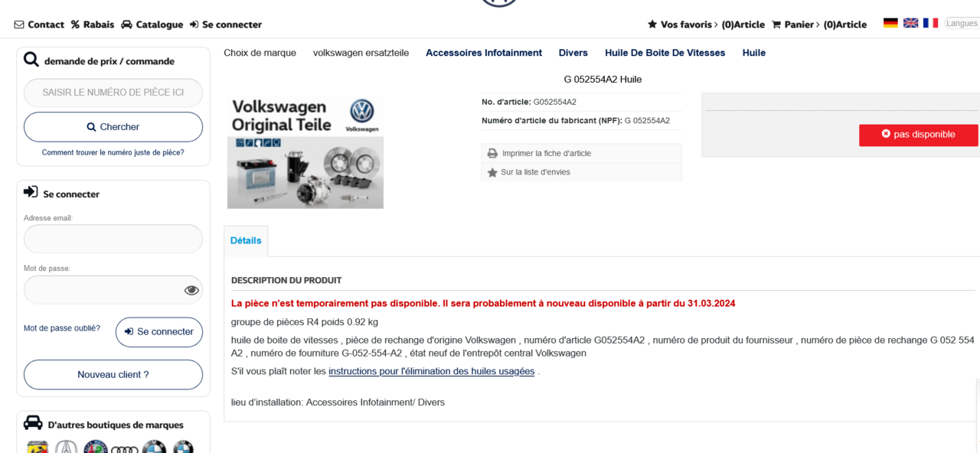Select the British flag for English
This screenshot has height=453, width=980.
910,23
